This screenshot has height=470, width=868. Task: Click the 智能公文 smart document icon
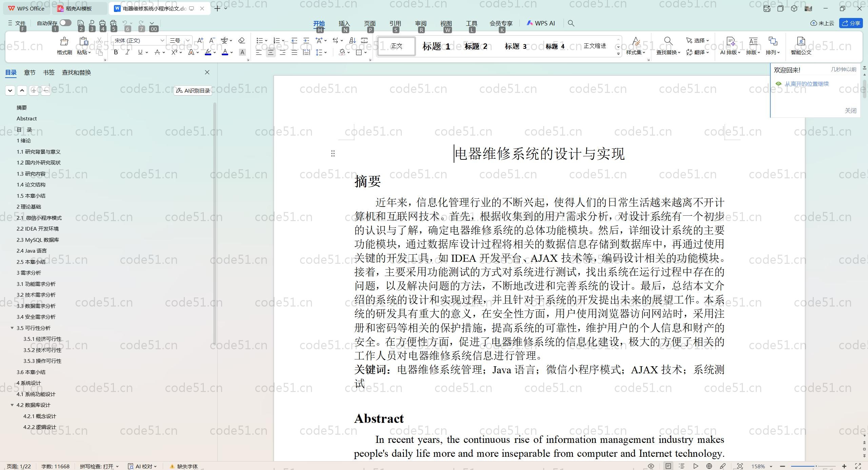tap(801, 46)
